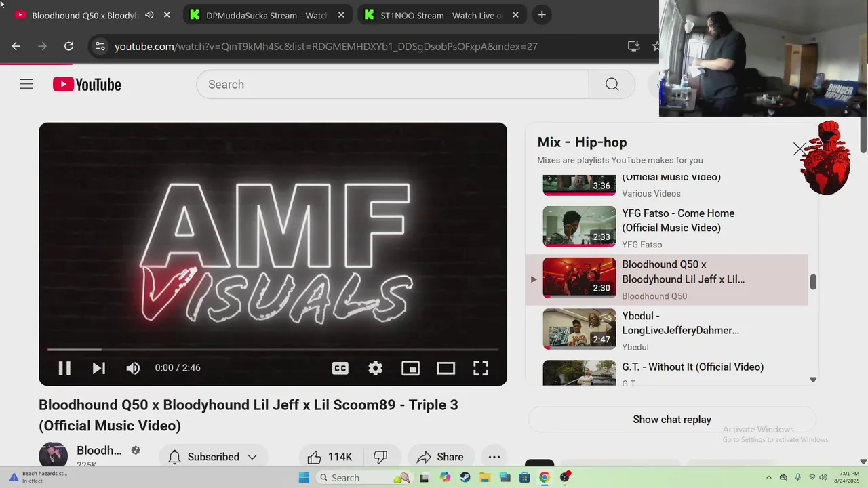Click the playlist scrollbar thumb
868x488 pixels.
click(x=812, y=282)
